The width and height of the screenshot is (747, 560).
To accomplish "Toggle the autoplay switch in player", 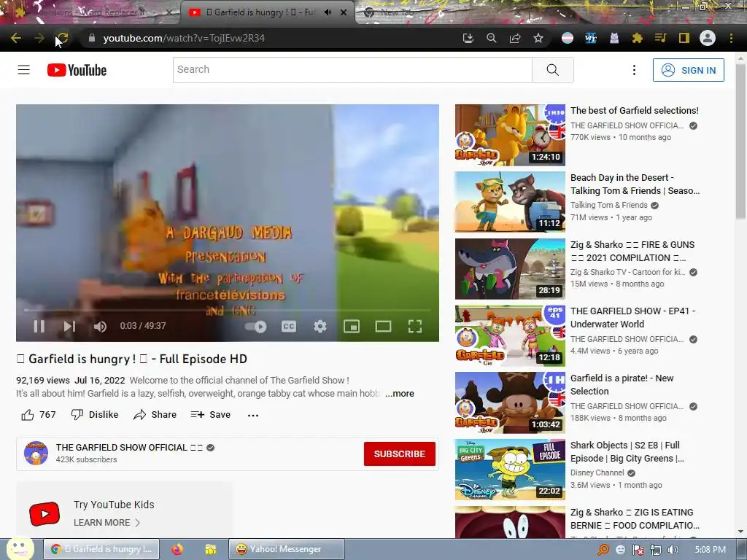I will [255, 326].
